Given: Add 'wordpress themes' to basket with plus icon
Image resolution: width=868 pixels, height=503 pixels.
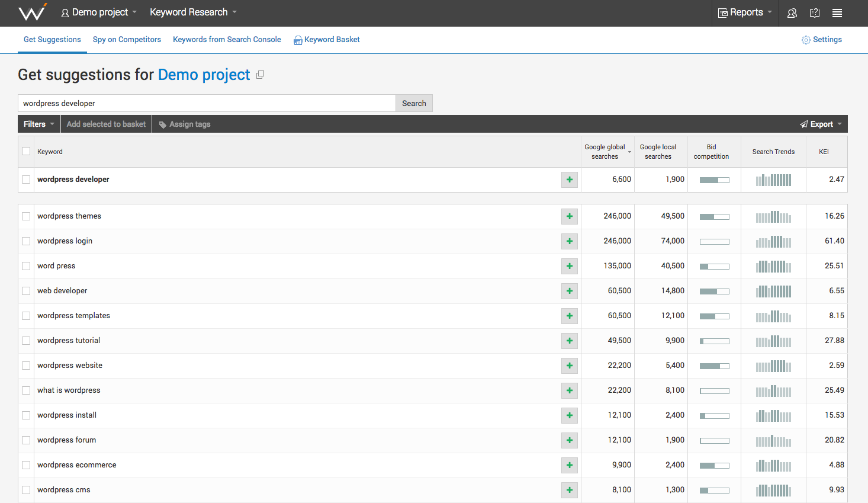Looking at the screenshot, I should (x=570, y=216).
